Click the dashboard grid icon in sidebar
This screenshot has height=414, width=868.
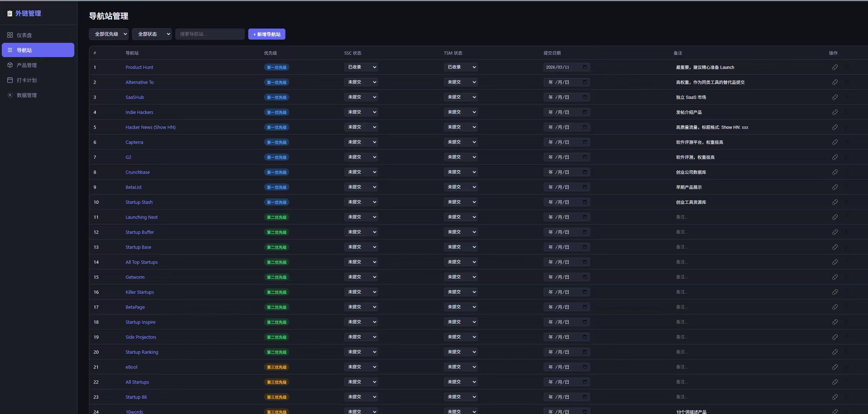tap(10, 35)
